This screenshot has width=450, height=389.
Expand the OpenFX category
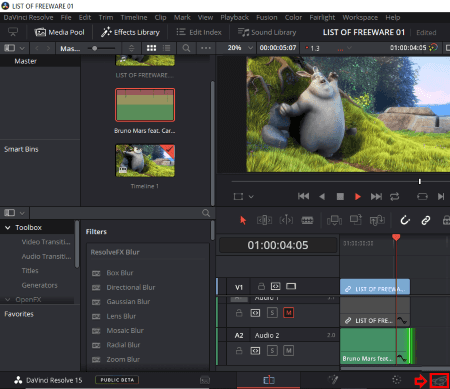tap(8, 300)
